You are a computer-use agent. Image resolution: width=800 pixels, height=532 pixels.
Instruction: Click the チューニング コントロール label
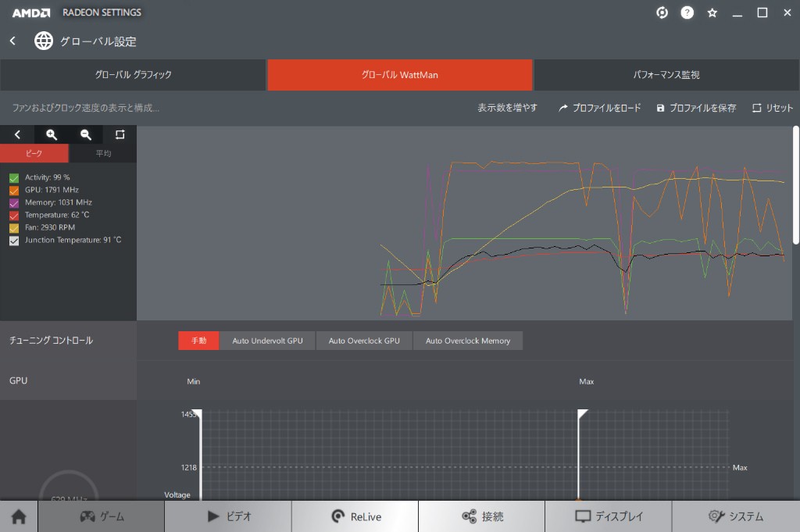[51, 341]
